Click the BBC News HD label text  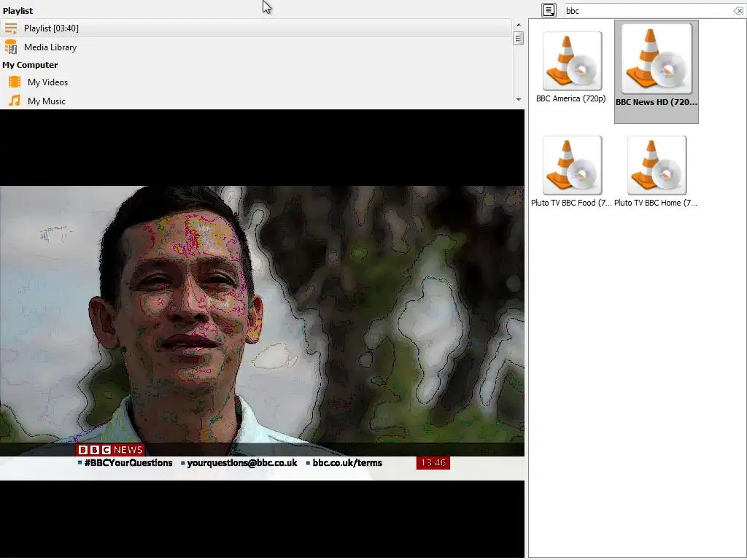tap(656, 102)
